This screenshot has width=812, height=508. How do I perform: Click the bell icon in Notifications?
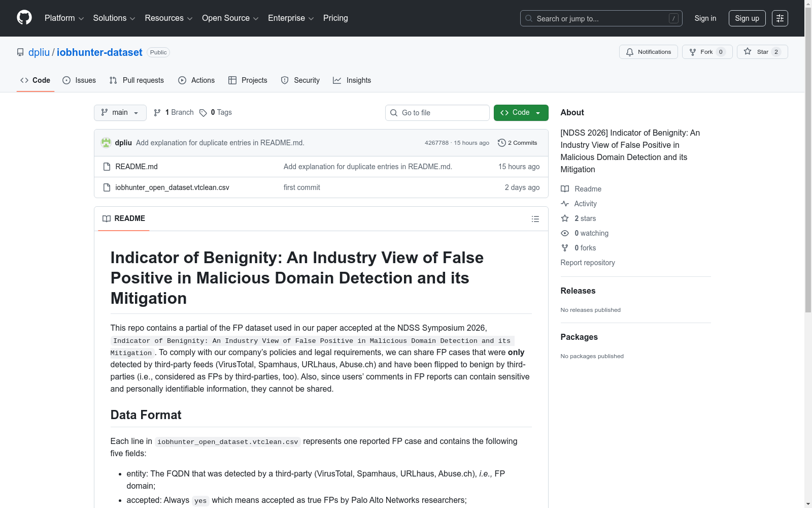630,52
